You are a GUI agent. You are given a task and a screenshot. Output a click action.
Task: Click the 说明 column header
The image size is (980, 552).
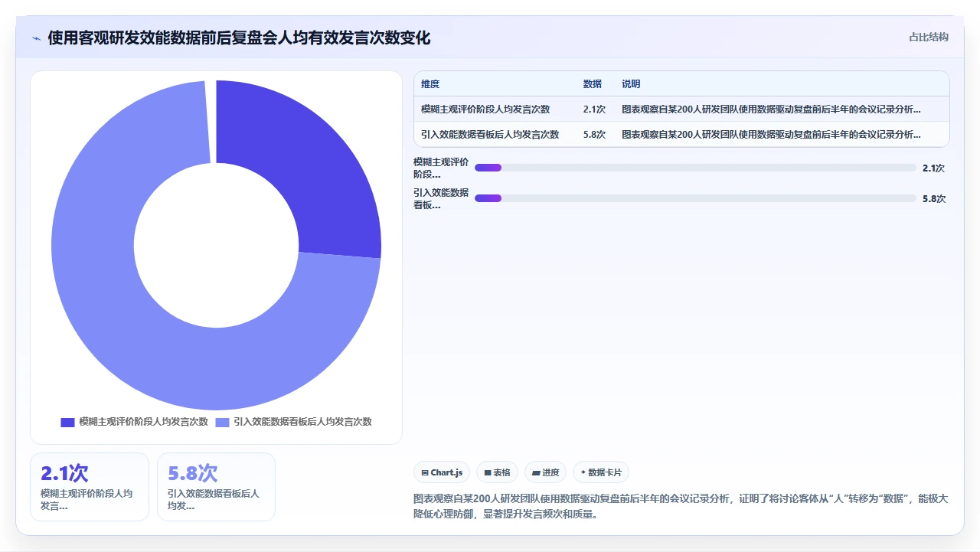click(x=631, y=84)
